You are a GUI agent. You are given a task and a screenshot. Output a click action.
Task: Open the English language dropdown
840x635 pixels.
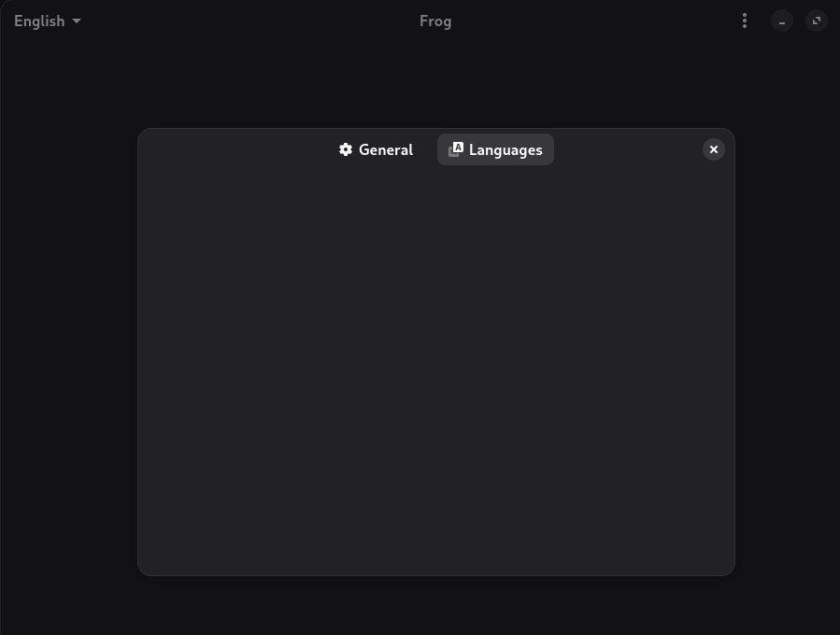pyautogui.click(x=47, y=21)
